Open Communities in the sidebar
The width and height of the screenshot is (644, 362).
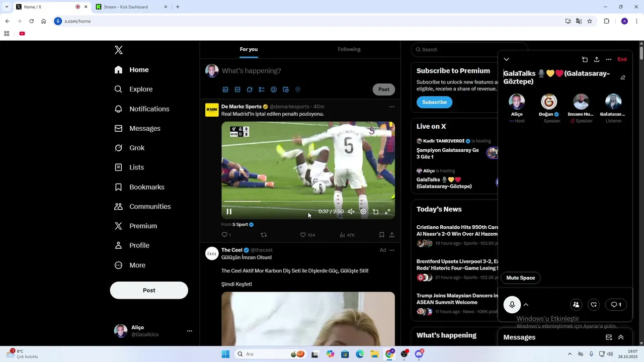[142, 207]
